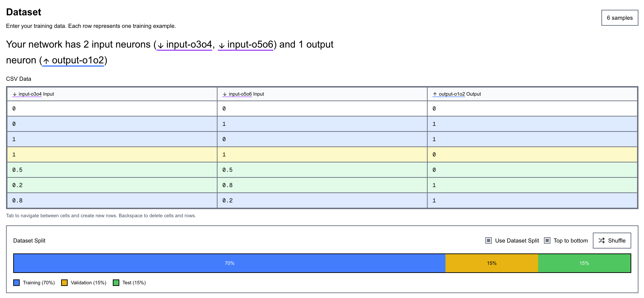The width and height of the screenshot is (644, 298).
Task: Toggle the Use Dataset Split checkbox
Action: coord(488,240)
